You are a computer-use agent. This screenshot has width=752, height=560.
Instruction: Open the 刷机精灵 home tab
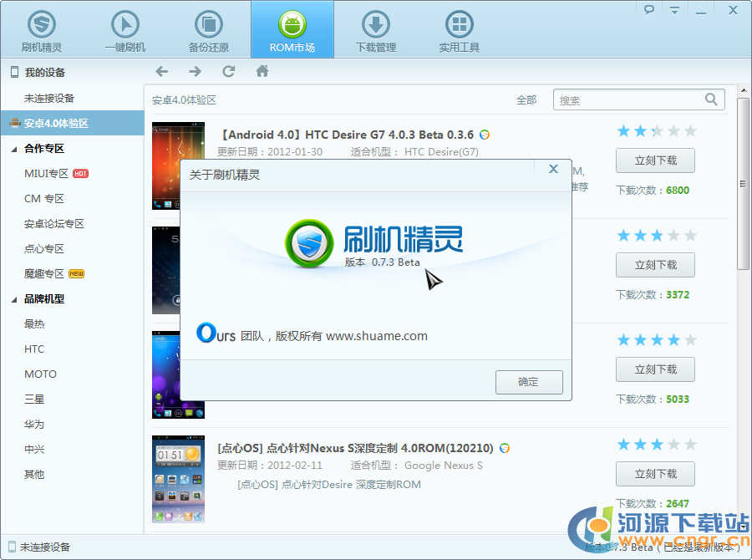tap(42, 31)
